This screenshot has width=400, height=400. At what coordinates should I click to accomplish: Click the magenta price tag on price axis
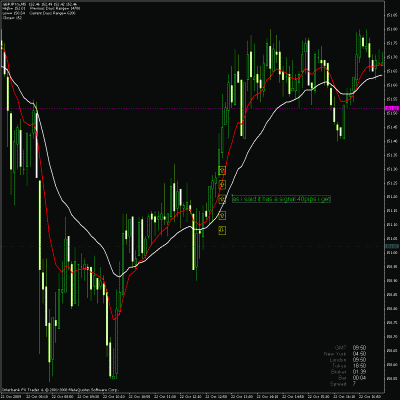click(x=392, y=108)
